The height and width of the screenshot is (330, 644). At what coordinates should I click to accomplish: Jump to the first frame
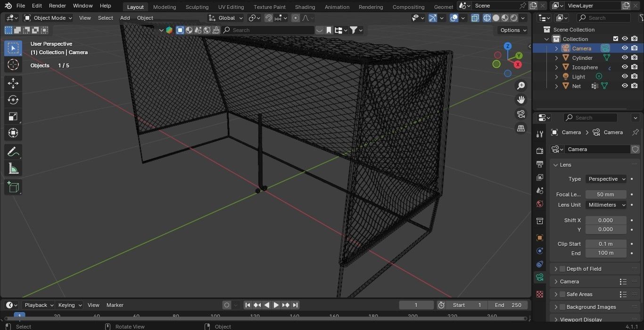point(248,305)
